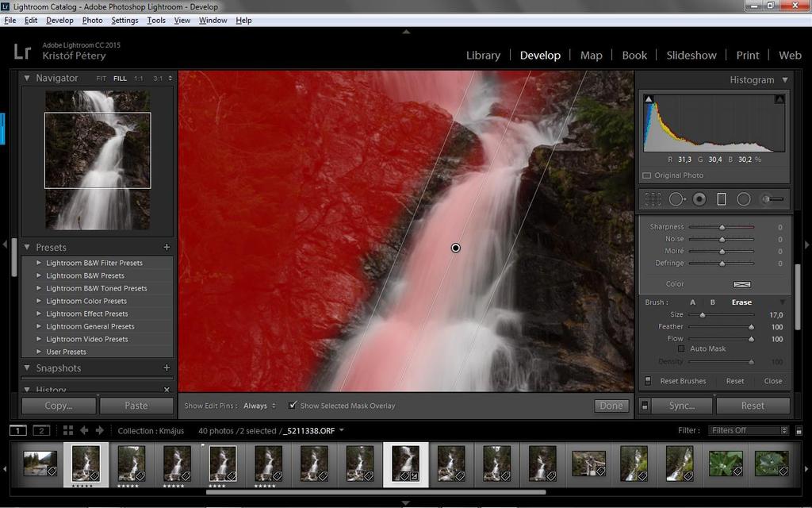Click Done in the toolbar

click(x=611, y=406)
